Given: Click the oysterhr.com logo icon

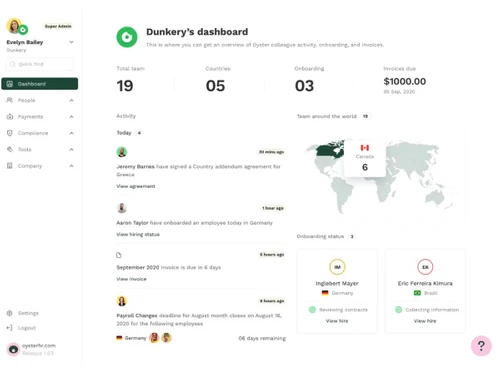Looking at the screenshot, I should [x=14, y=349].
